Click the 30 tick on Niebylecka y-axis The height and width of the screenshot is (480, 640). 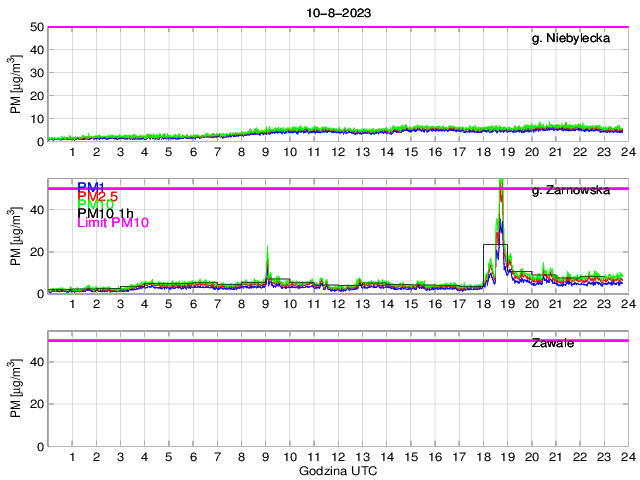37,73
